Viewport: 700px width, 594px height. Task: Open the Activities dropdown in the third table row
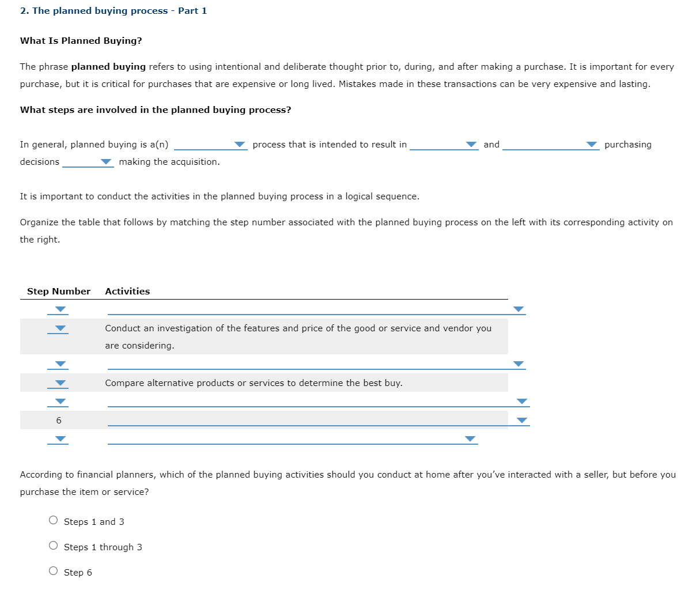pos(518,364)
